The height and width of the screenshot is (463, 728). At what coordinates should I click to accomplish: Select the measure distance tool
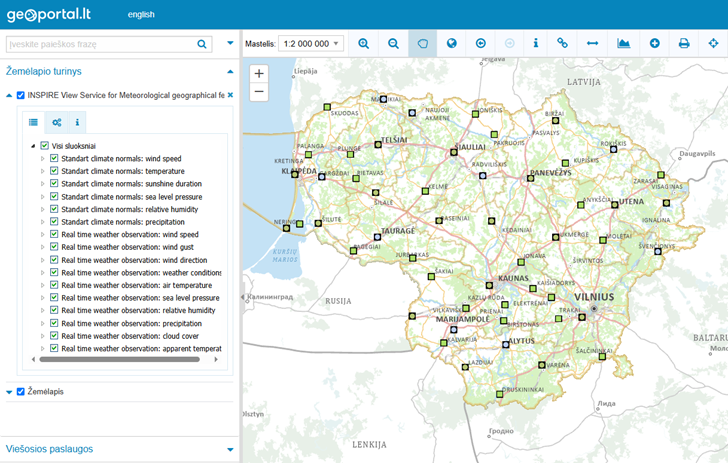[x=592, y=43]
